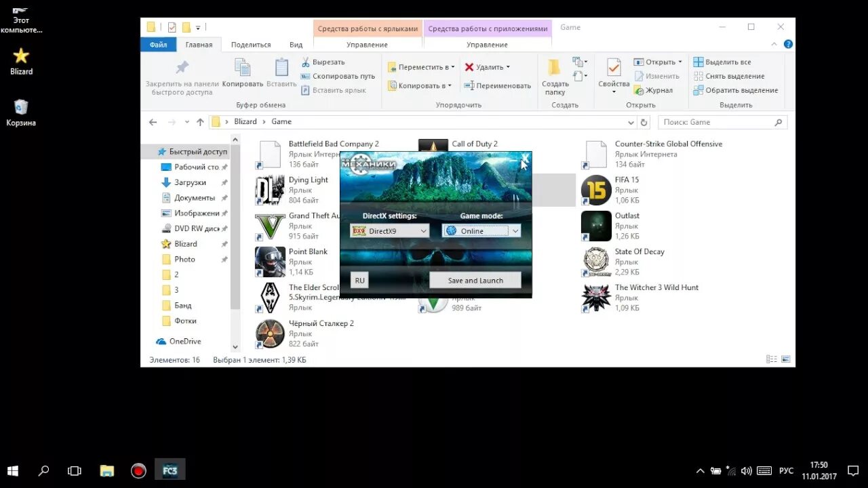Screen dimensions: 868x488
Task: Click the Battlefield Bad Company 2 file icon
Action: [269, 155]
